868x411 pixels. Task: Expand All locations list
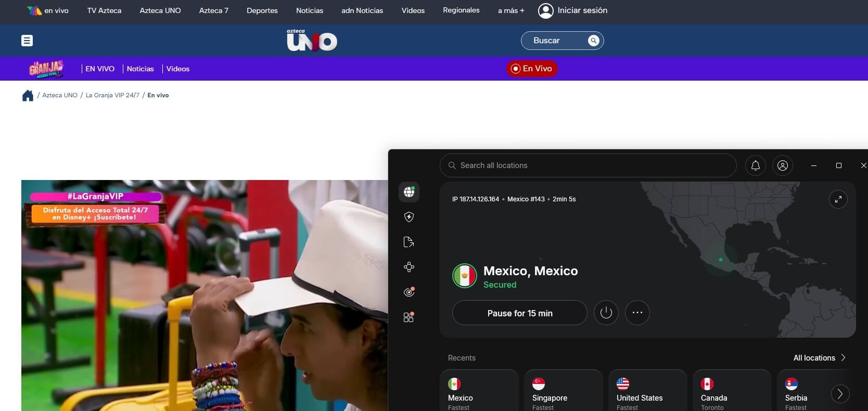click(x=820, y=358)
